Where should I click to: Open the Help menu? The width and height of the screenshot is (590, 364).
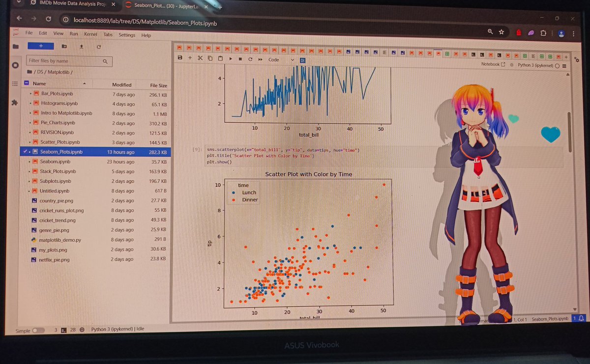pos(146,35)
